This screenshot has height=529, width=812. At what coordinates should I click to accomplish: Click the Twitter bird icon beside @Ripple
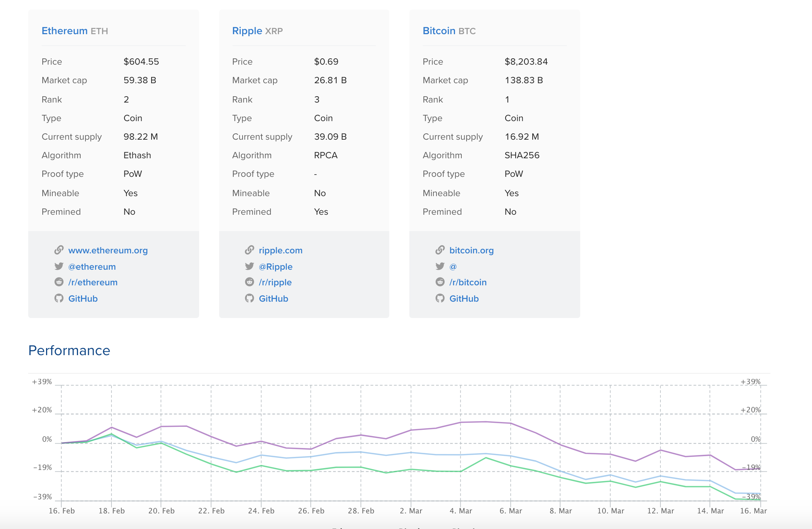click(249, 266)
